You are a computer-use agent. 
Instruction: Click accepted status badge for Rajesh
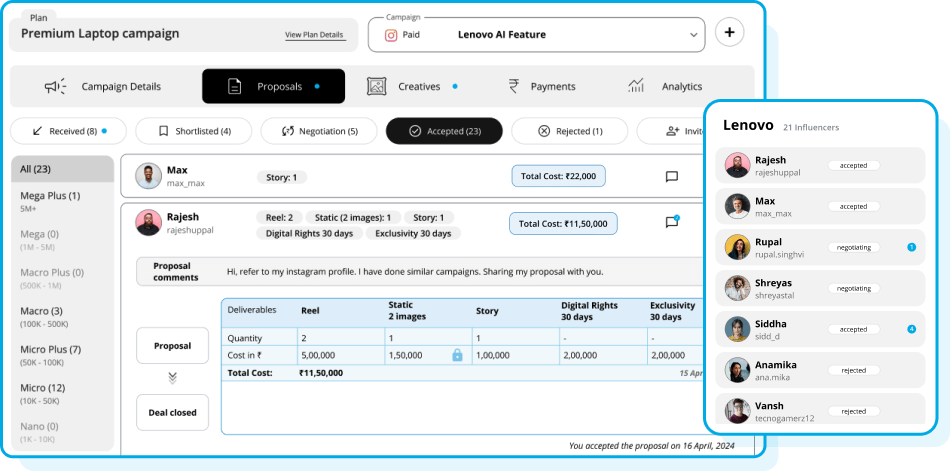854,165
